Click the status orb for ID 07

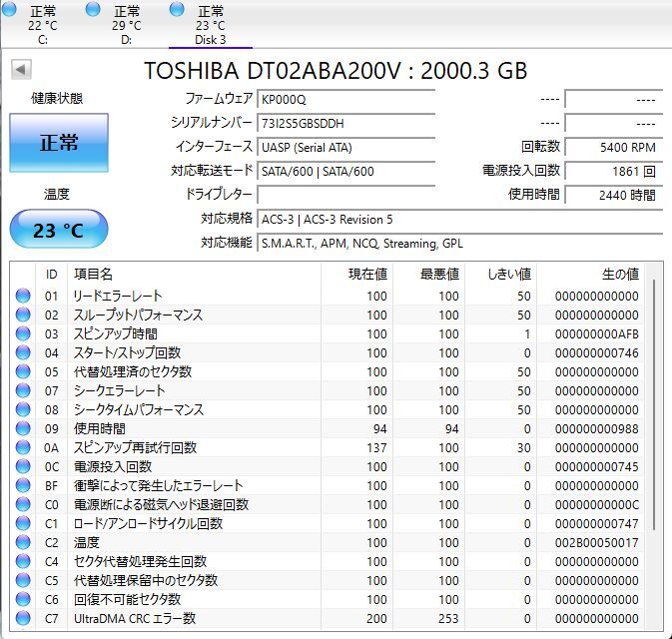click(x=23, y=390)
